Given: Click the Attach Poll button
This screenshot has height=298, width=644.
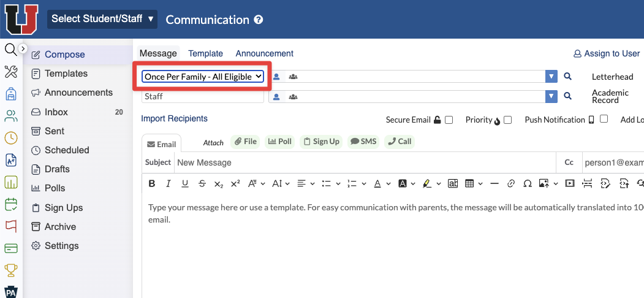Looking at the screenshot, I should tap(279, 142).
